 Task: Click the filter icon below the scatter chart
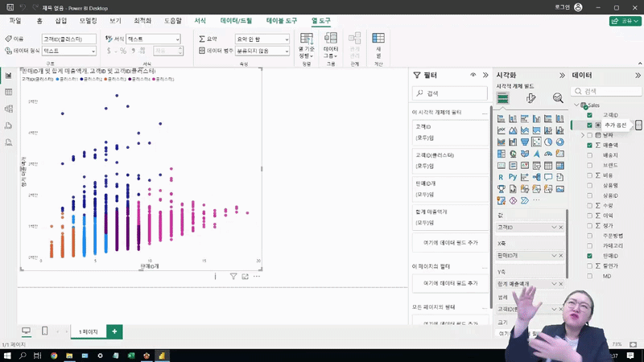click(x=233, y=276)
